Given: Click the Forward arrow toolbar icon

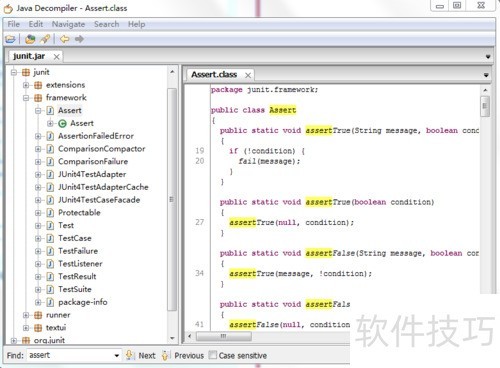Looking at the screenshot, I should click(79, 39).
